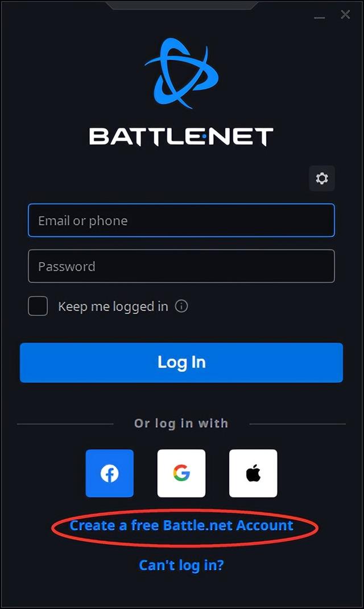Click the blue Battle.net swirl logo
The image size is (364, 609).
(181, 73)
